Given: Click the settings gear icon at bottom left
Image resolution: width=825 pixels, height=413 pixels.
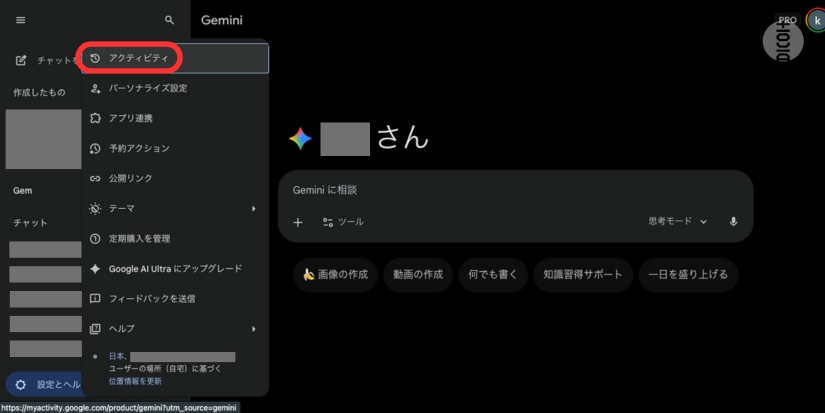Looking at the screenshot, I should pyautogui.click(x=21, y=385).
